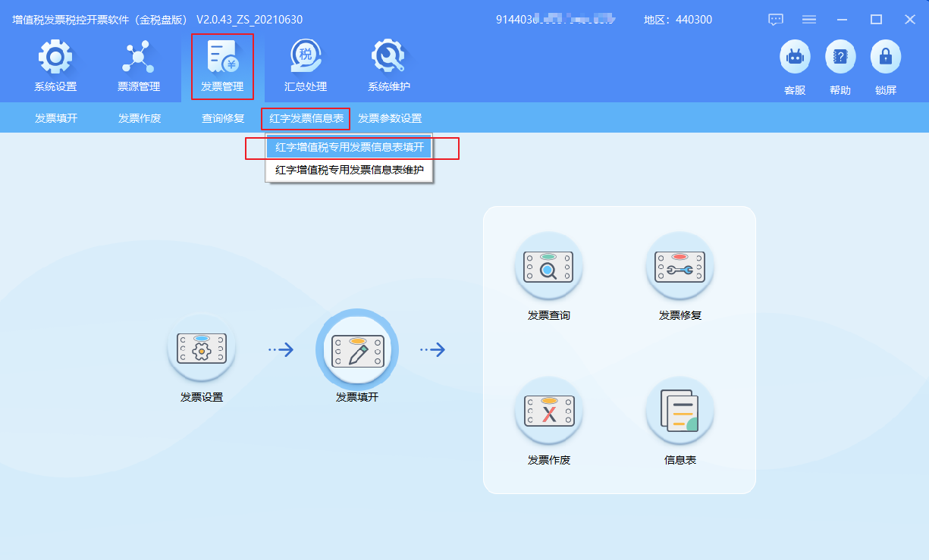
Task: Select 发票管理 icon in the top toolbar
Action: point(222,57)
